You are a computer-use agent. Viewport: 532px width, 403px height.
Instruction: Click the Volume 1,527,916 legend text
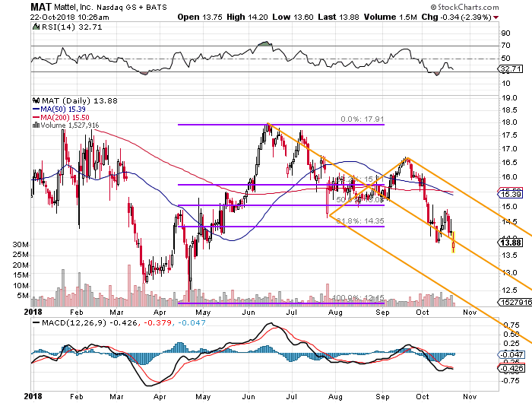70,125
